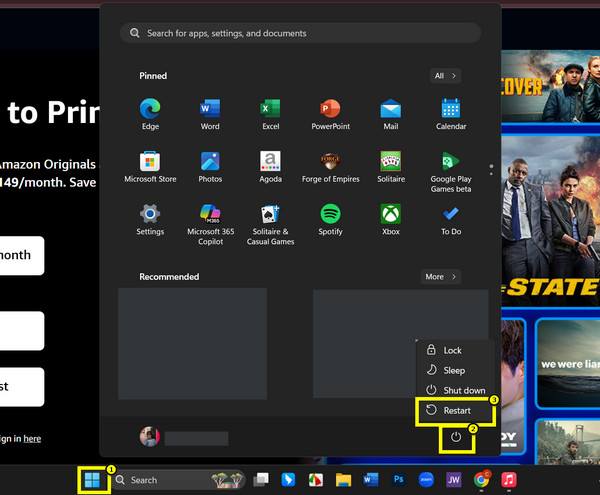The height and width of the screenshot is (495, 600).
Task: Open Excel in the Start menu
Action: (271, 114)
